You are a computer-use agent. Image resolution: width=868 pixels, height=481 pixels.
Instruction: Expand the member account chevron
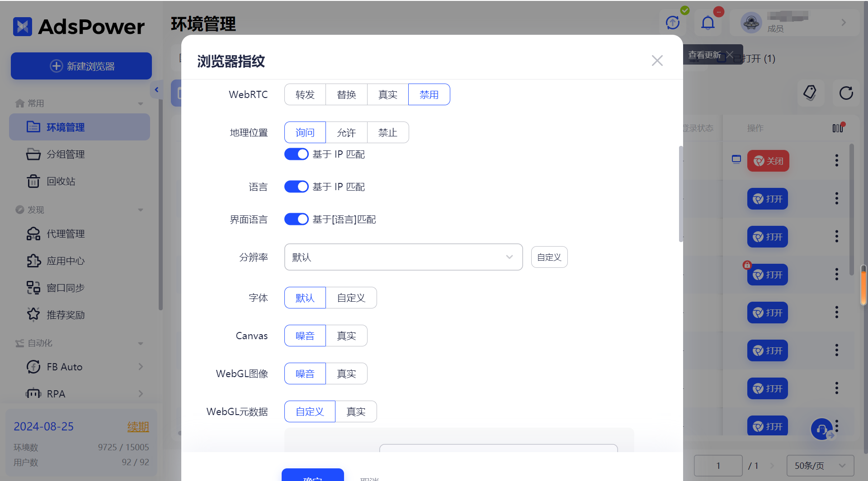pyautogui.click(x=844, y=22)
